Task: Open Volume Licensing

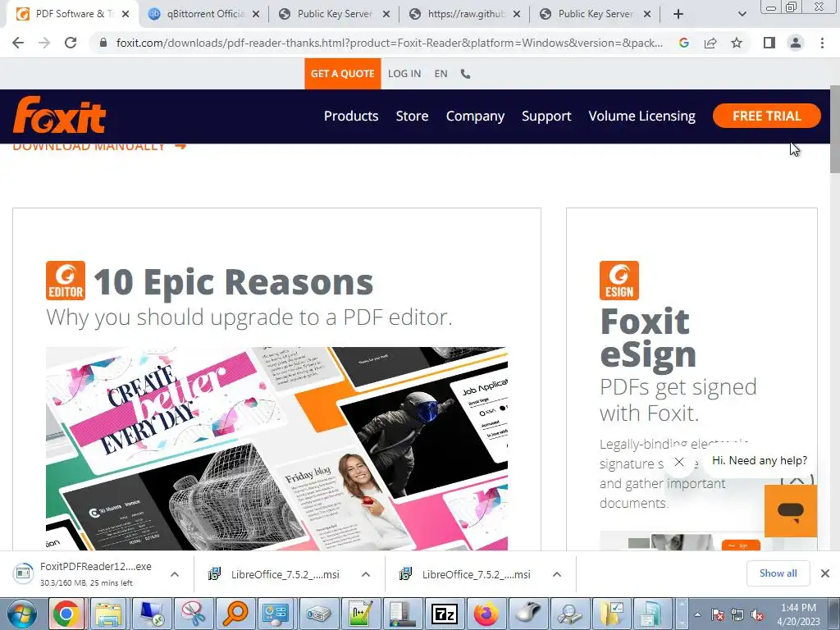Action: coord(641,116)
